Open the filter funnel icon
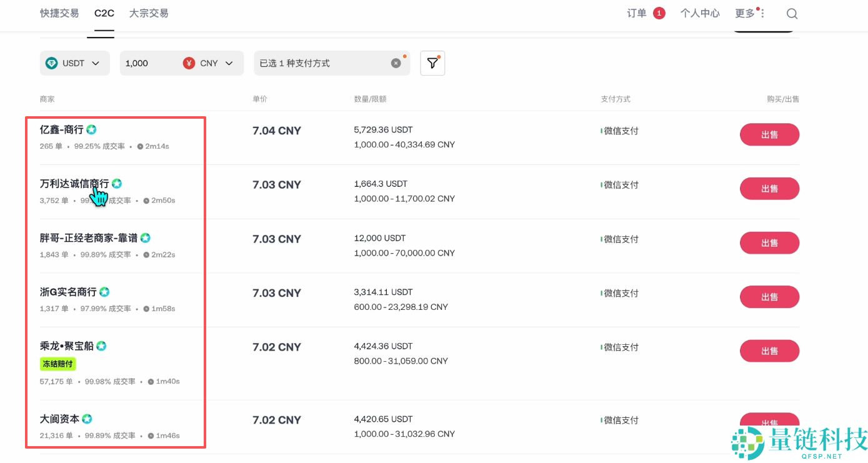Screen dimensions: 868x463 432,63
